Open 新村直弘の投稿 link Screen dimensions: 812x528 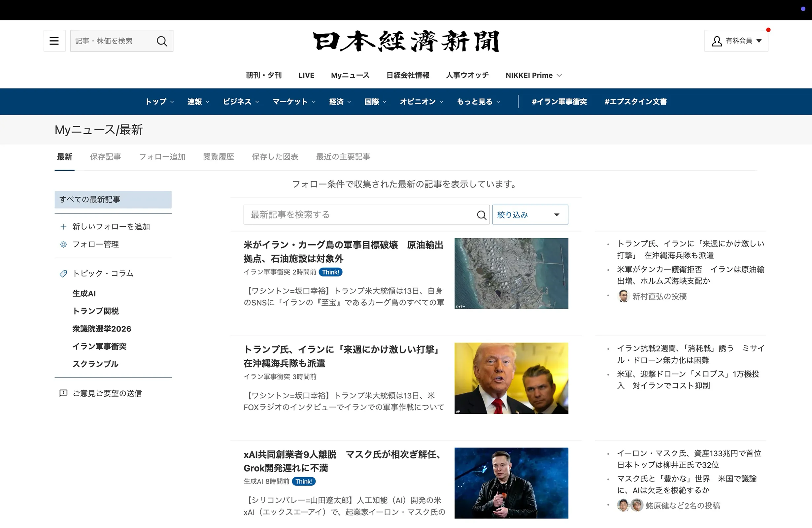click(659, 296)
